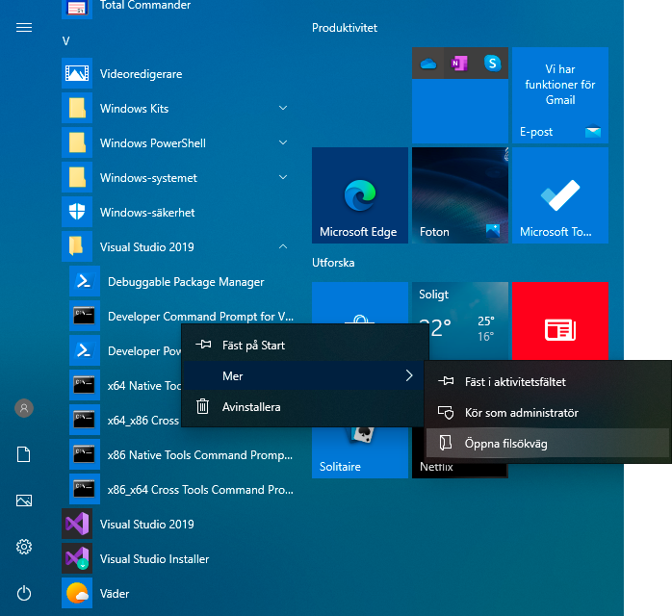Screen dimensions: 672x616
Task: Select Fäst på Start in context menu
Action: click(x=305, y=346)
